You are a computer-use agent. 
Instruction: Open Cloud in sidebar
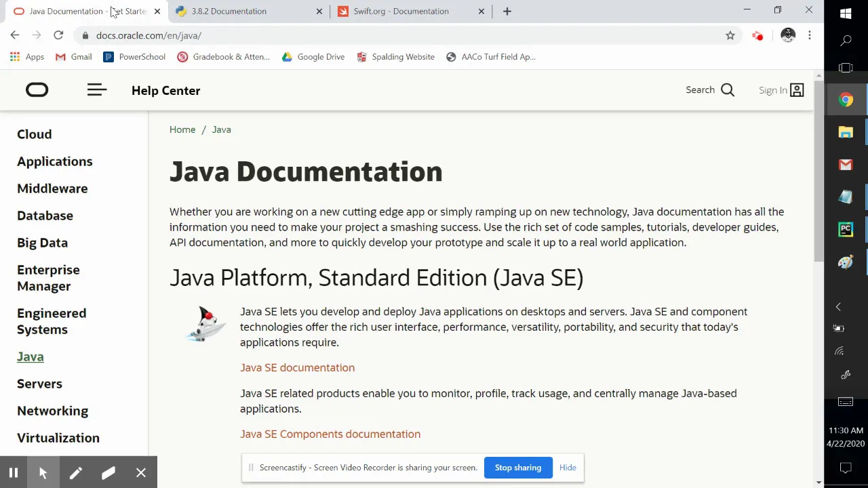[34, 134]
